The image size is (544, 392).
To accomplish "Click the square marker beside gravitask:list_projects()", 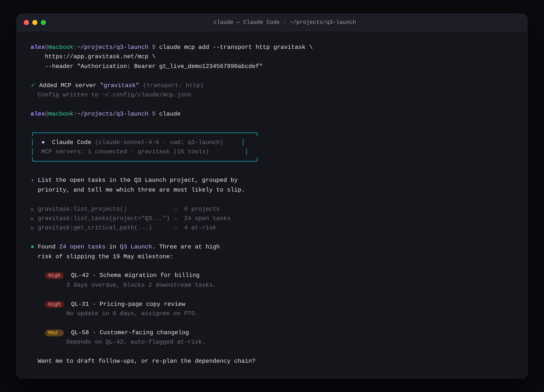I will click(x=32, y=210).
